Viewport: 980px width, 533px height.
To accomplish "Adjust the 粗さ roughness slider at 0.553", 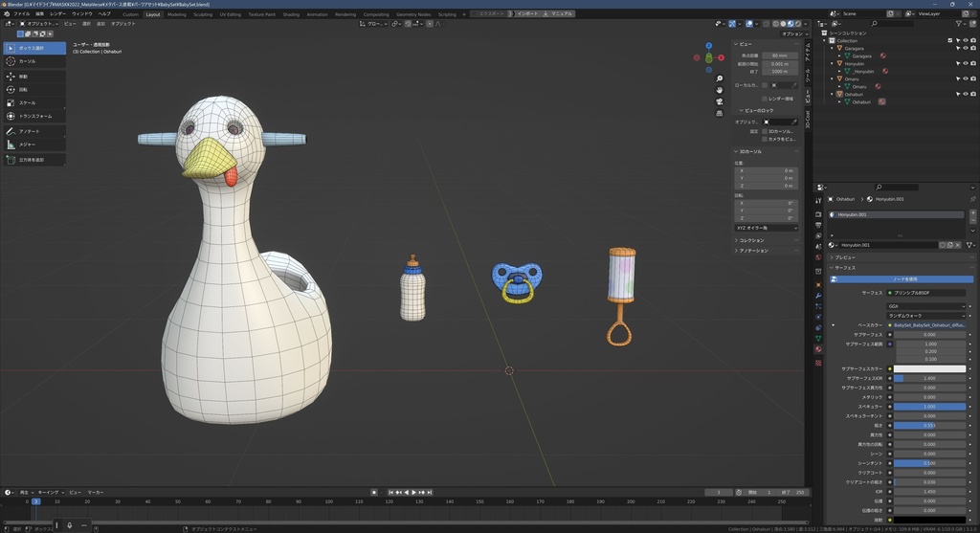I will [x=929, y=426].
